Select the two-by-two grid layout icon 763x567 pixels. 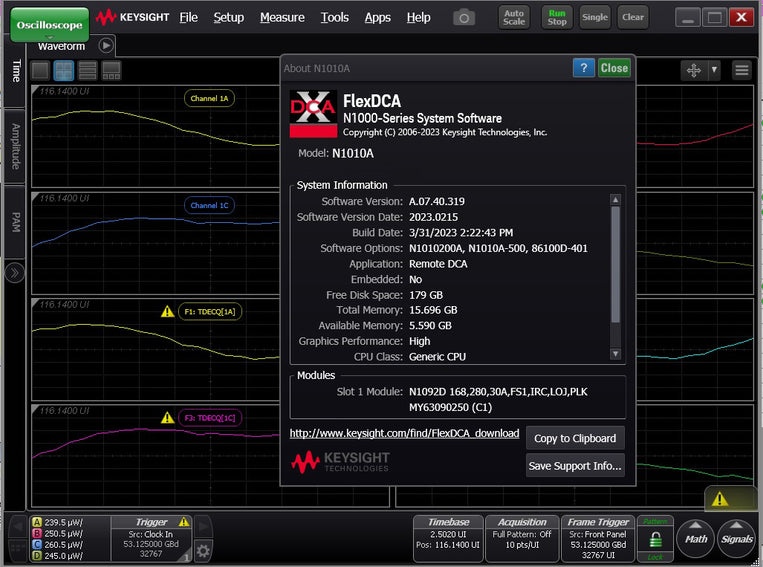(x=63, y=71)
